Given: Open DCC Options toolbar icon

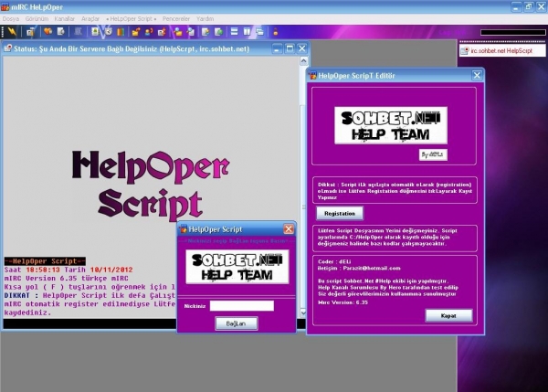Looking at the screenshot, I should [x=162, y=32].
